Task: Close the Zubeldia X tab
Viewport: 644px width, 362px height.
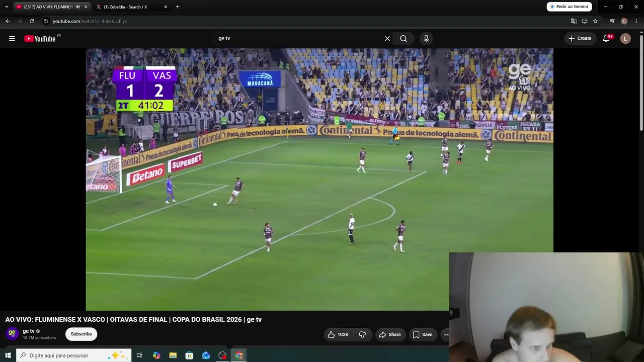Action: [x=166, y=7]
